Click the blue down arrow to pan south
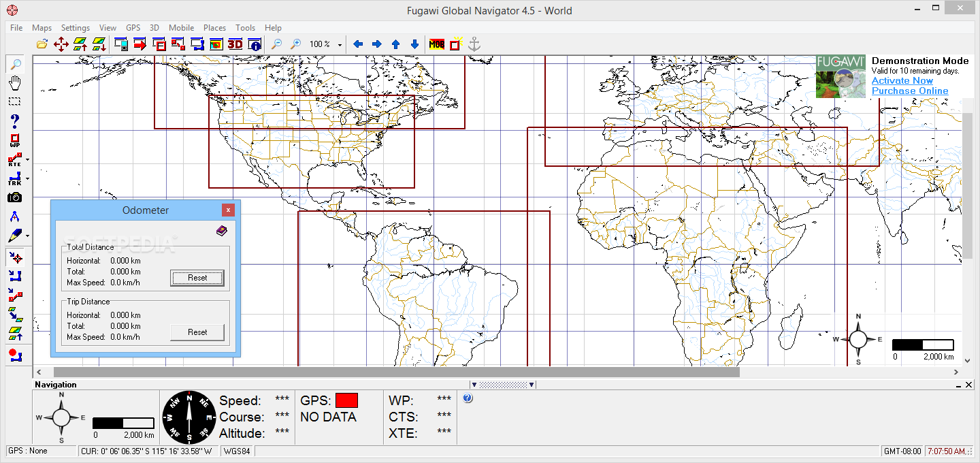 [415, 44]
